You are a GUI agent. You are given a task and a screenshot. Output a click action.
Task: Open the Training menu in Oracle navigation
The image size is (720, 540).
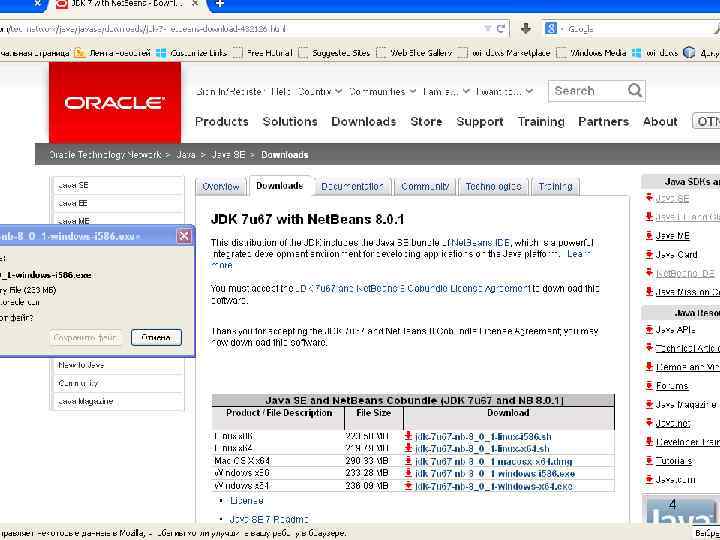(541, 122)
